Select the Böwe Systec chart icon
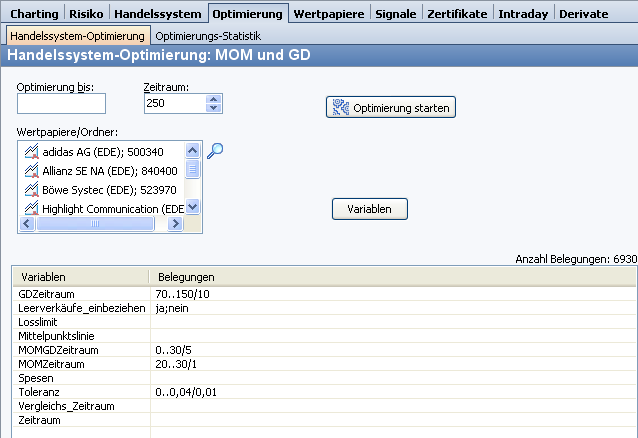The height and width of the screenshot is (438, 638). [31, 190]
